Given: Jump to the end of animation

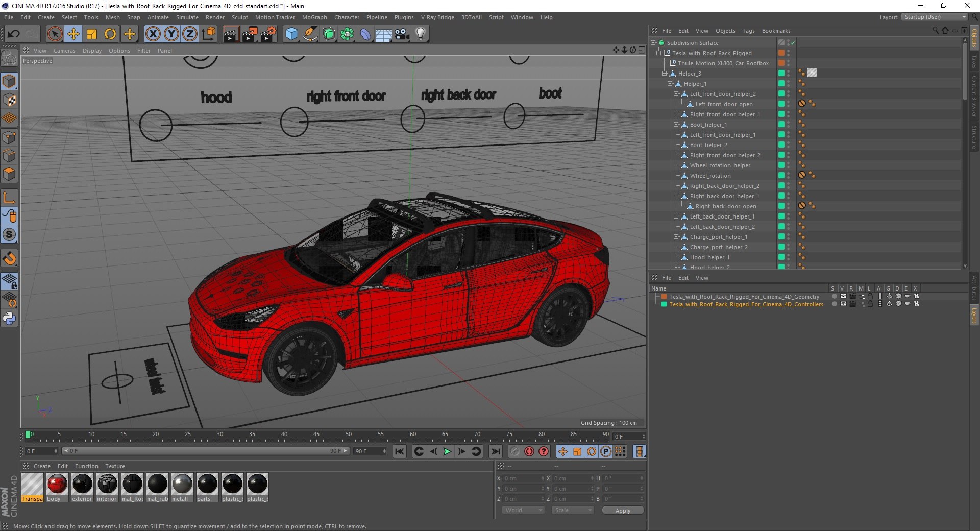Looking at the screenshot, I should pyautogui.click(x=495, y=451).
